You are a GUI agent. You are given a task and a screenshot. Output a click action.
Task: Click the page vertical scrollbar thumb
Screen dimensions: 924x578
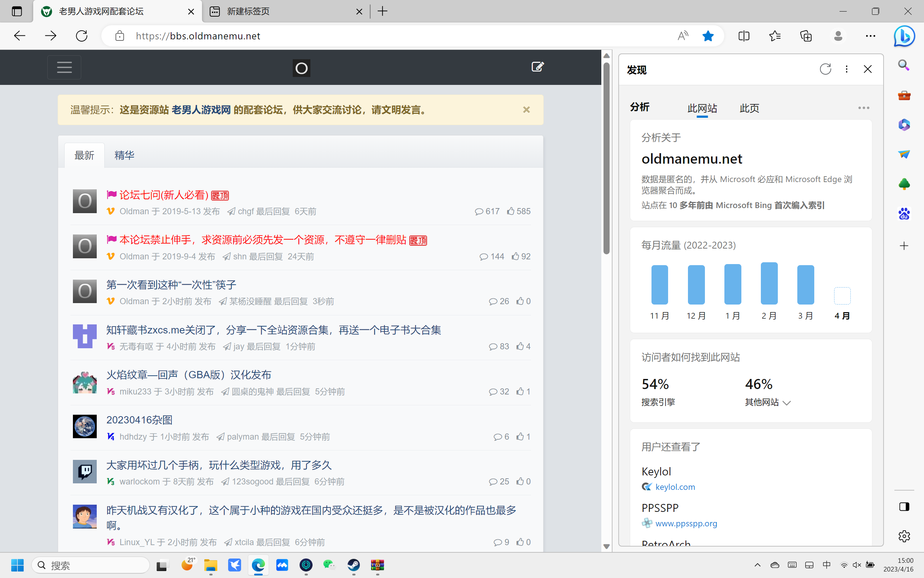606,158
